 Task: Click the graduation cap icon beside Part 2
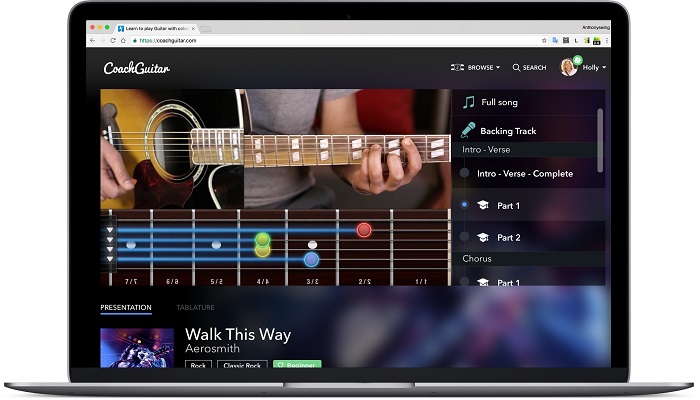pos(482,237)
